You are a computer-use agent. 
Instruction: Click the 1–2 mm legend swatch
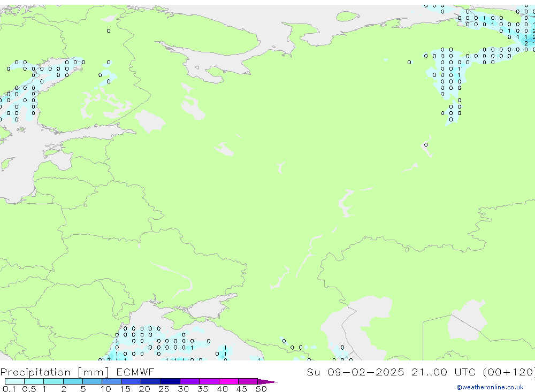pos(53,381)
